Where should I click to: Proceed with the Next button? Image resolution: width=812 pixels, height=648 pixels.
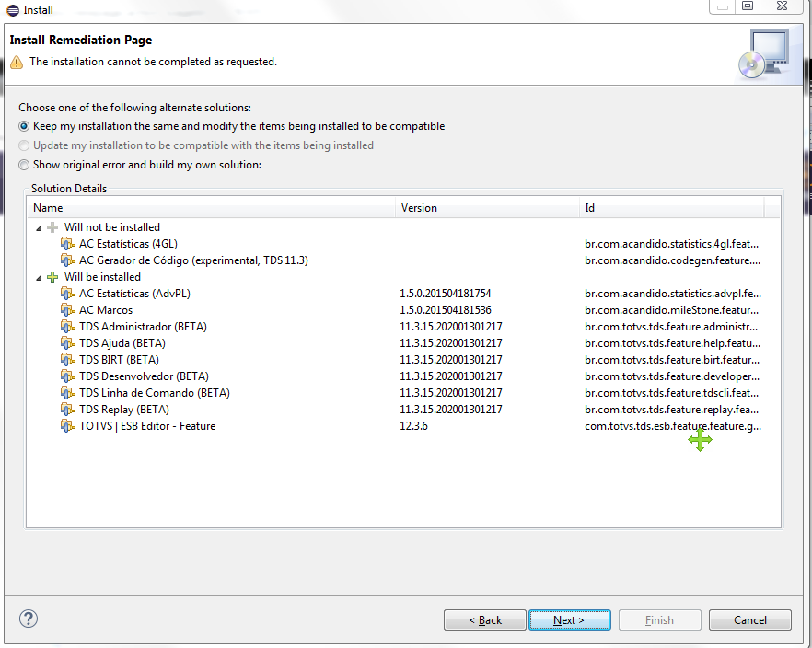pos(570,619)
